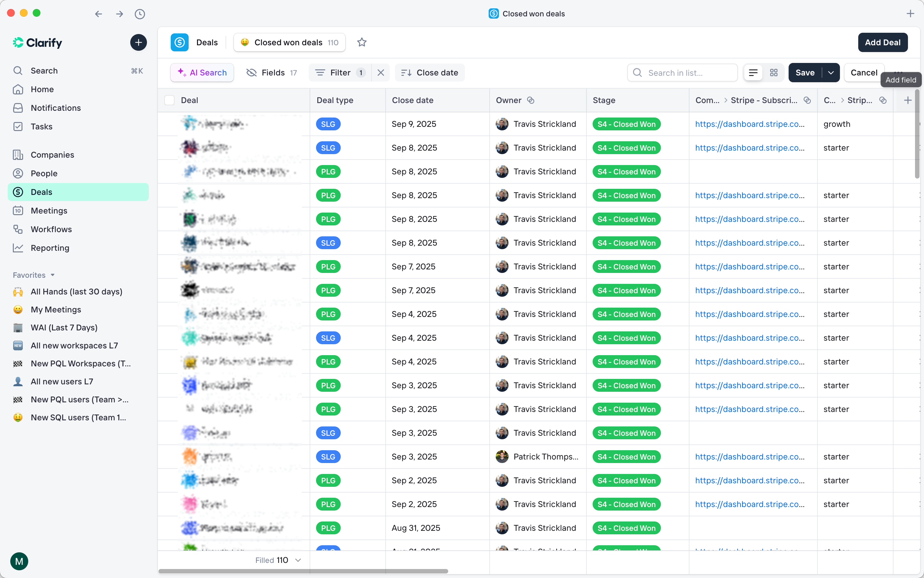Open Close date sort options

[430, 73]
